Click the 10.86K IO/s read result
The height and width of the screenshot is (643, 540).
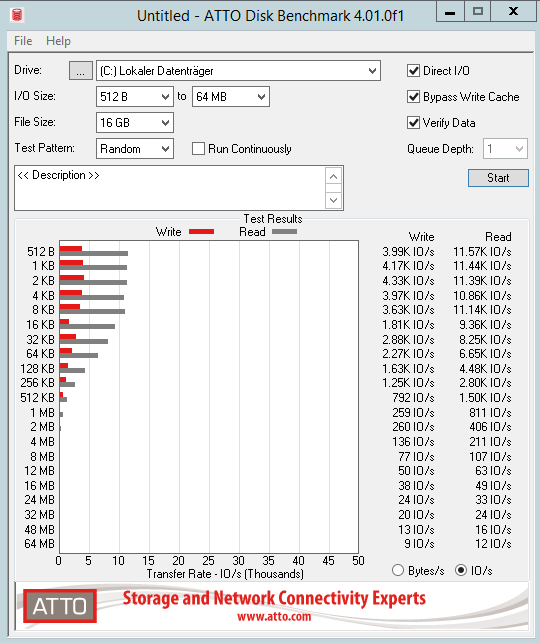click(x=482, y=296)
